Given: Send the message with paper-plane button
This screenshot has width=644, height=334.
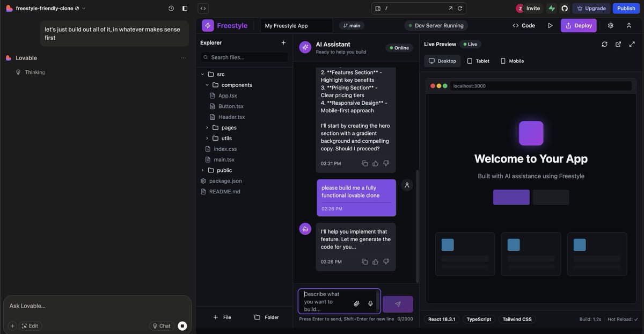Looking at the screenshot, I should click(398, 304).
